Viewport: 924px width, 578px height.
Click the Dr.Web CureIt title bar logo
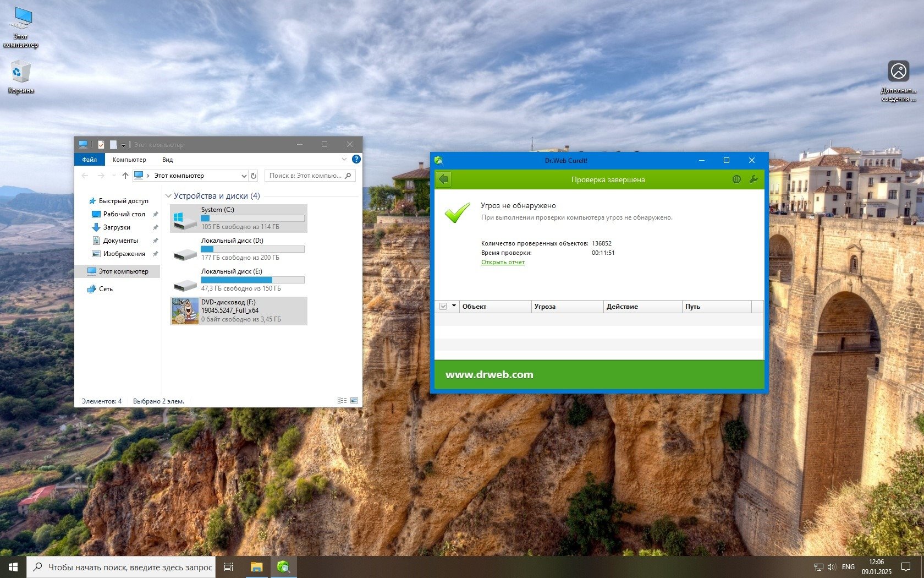(x=438, y=160)
